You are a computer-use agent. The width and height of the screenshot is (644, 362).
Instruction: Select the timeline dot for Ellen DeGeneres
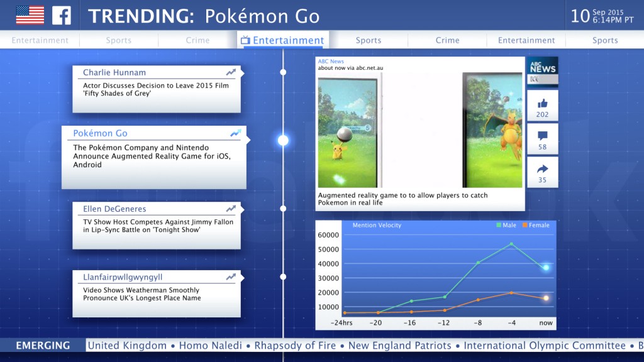283,209
